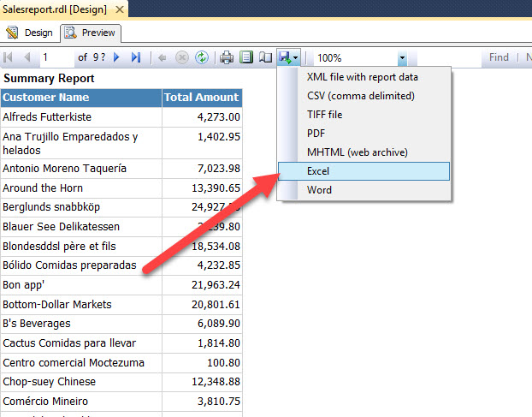Select the Bon app' customer cell

pos(81,285)
